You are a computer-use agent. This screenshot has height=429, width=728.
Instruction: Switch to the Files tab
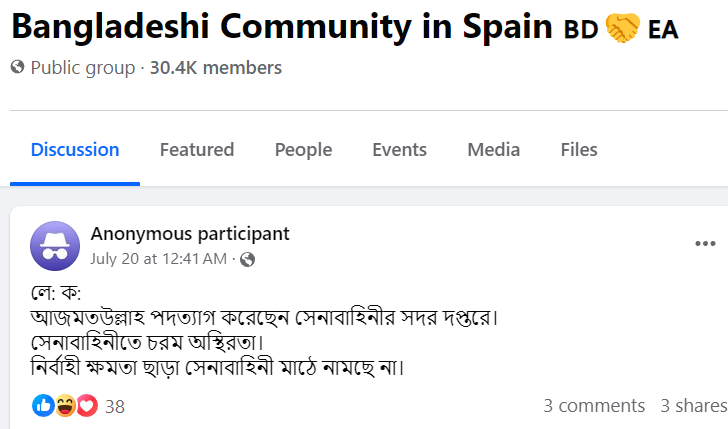coord(579,150)
